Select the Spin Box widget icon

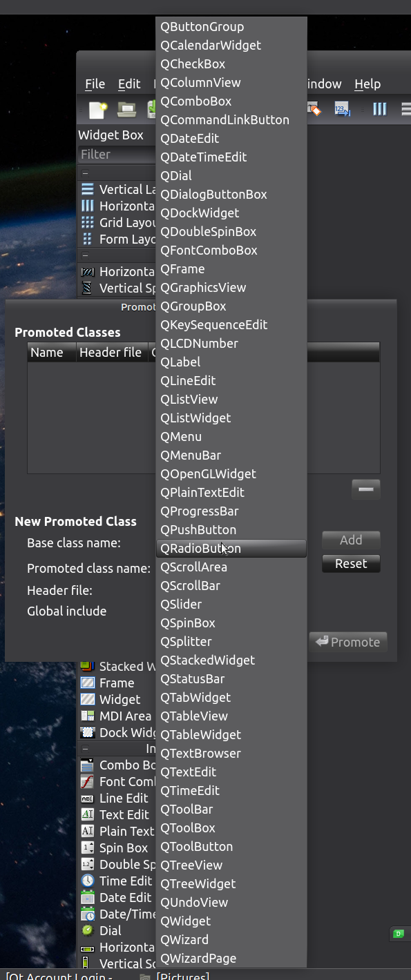[88, 847]
